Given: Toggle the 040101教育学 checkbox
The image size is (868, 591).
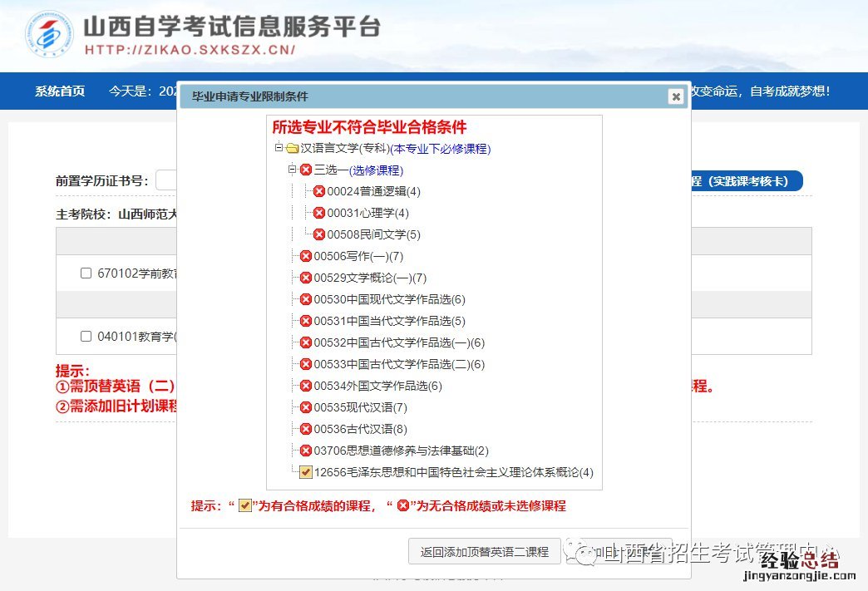Looking at the screenshot, I should pos(86,337).
